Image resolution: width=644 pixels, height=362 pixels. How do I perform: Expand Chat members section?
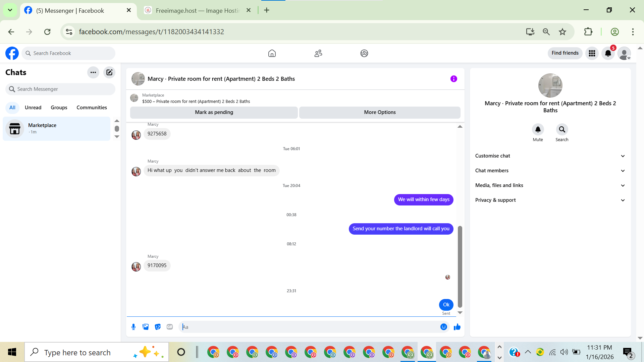[x=550, y=171]
